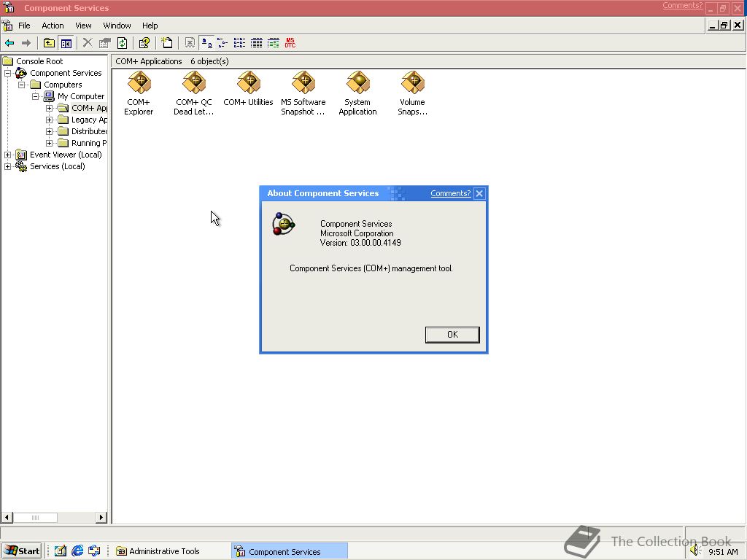Open the View menu
The image size is (747, 560).
[x=83, y=26]
